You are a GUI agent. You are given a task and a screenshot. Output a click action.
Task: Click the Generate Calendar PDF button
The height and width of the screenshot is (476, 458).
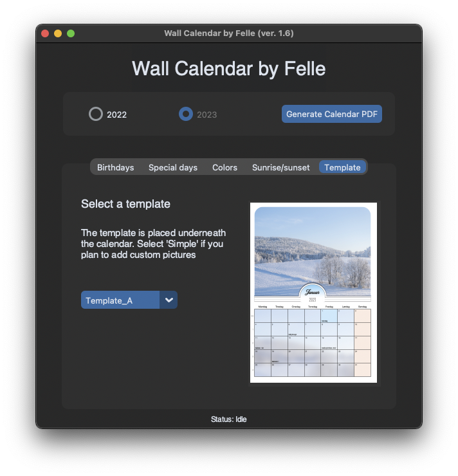[332, 114]
